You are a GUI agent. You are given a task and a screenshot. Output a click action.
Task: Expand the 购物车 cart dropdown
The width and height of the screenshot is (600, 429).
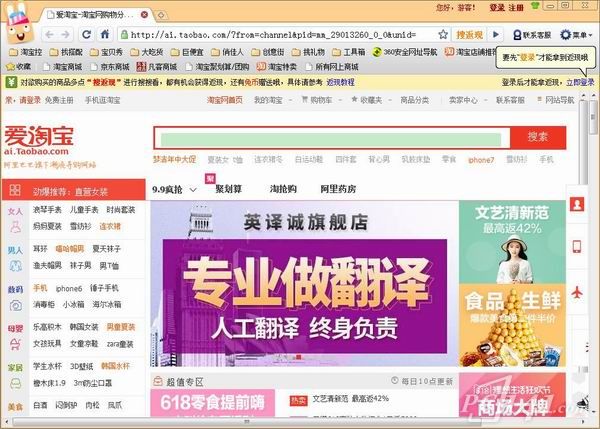click(321, 100)
